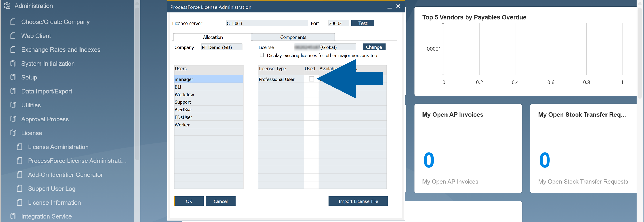
Task: Tick the Professional User Used checkbox
Action: [311, 79]
